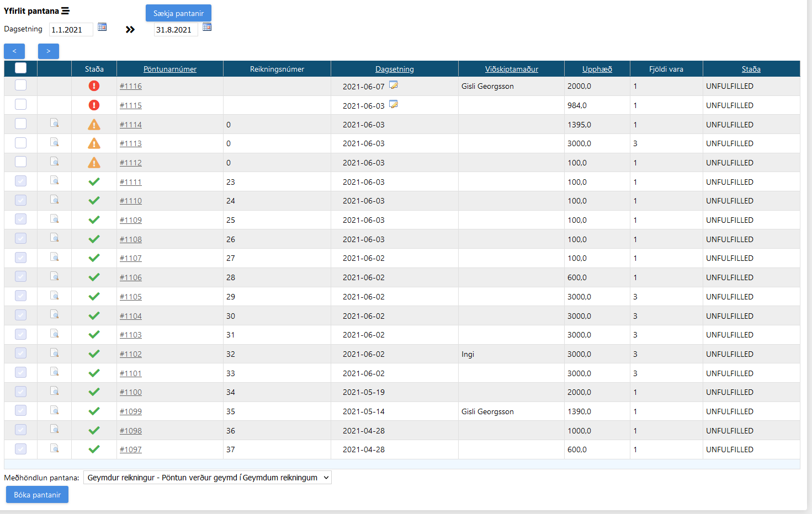Click the Sækja pantanir button

[x=178, y=13]
